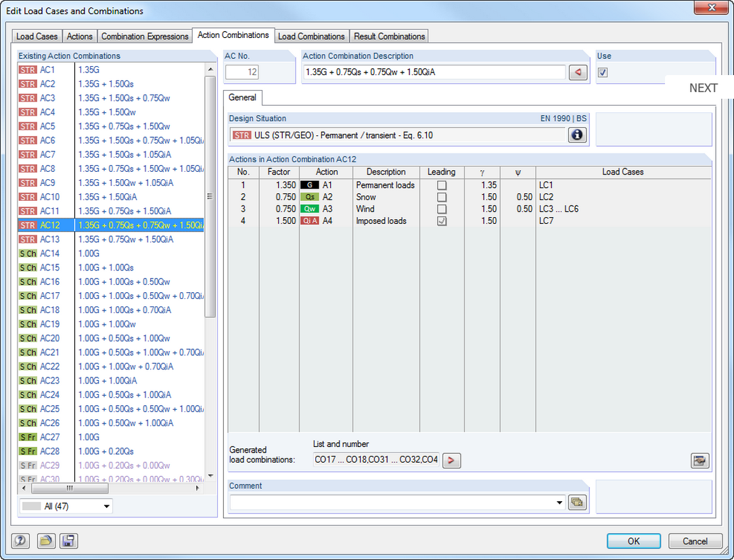Click the QiA action badge for A4
The height and width of the screenshot is (560, 734).
click(x=309, y=220)
